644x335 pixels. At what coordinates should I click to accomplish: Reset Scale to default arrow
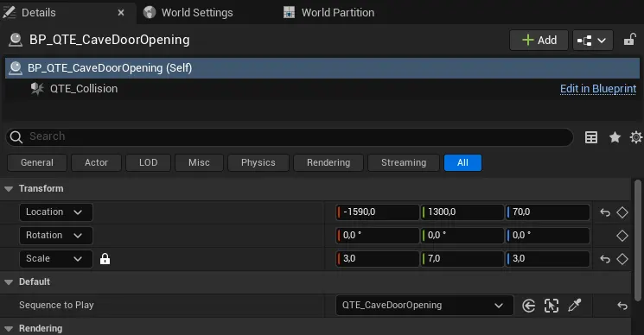(x=605, y=259)
